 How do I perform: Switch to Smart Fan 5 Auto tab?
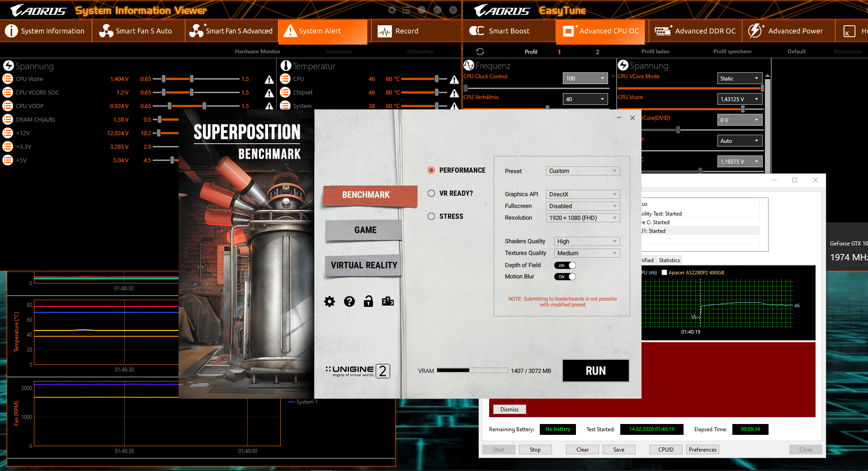(138, 31)
